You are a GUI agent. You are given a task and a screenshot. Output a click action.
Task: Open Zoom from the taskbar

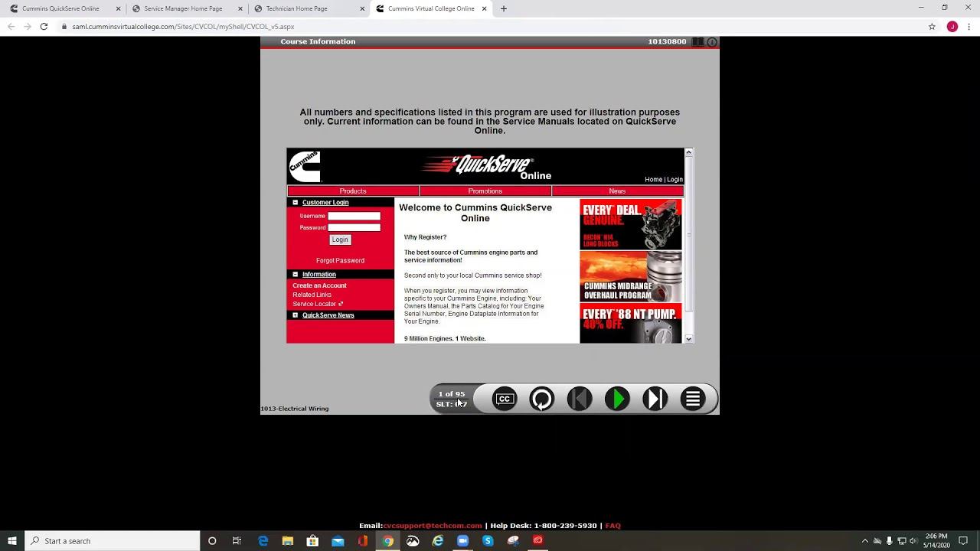(x=462, y=541)
